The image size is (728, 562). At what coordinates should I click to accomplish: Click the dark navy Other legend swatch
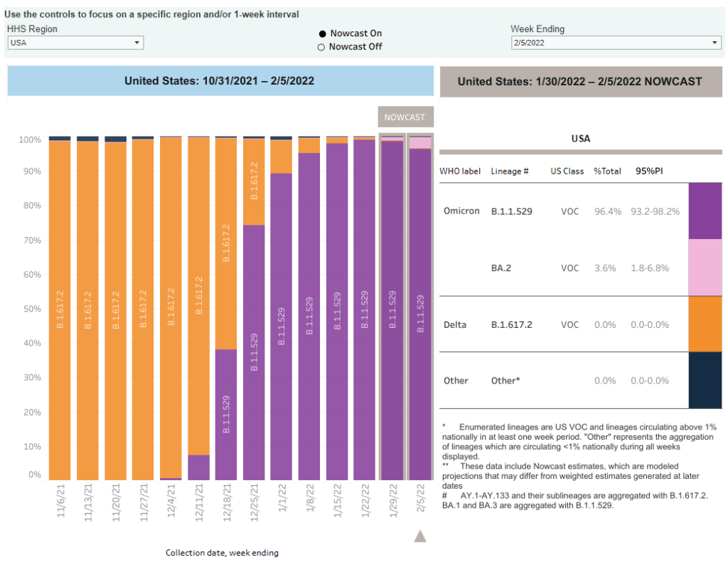pos(705,380)
